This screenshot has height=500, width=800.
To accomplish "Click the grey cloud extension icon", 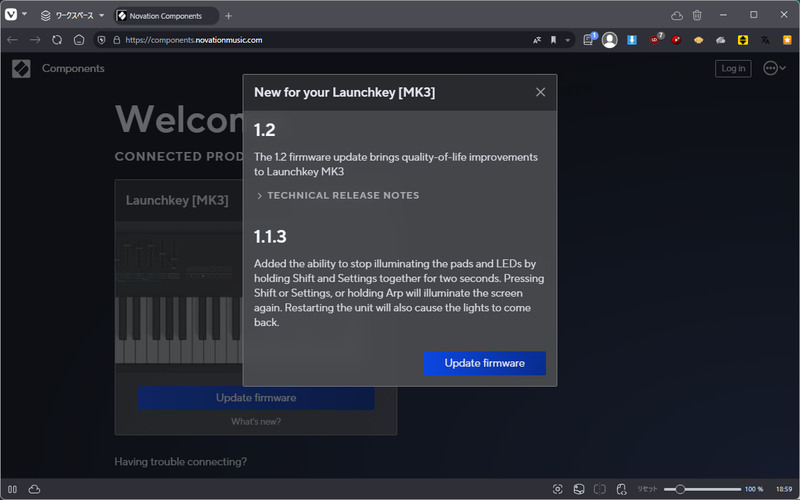I will [720, 40].
